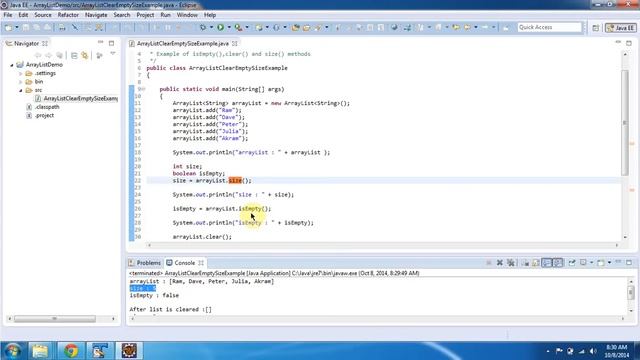Open the Search menu
Viewport: 640px width, 360px height.
point(122,15)
